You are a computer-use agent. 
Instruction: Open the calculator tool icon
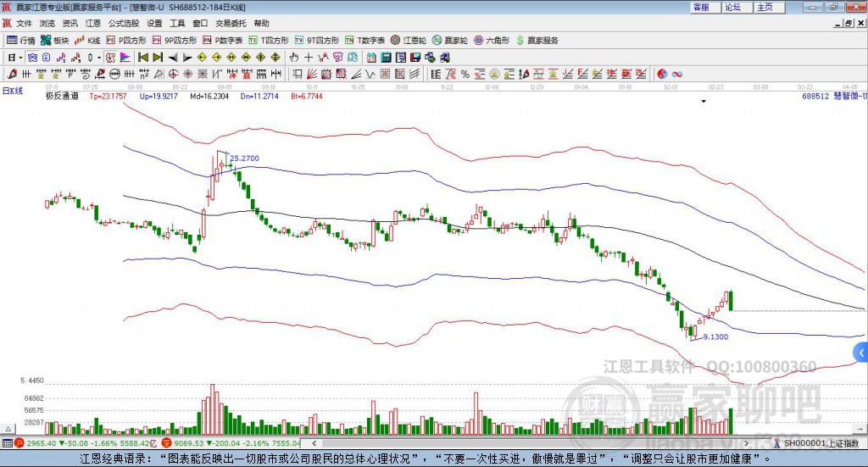(387, 58)
